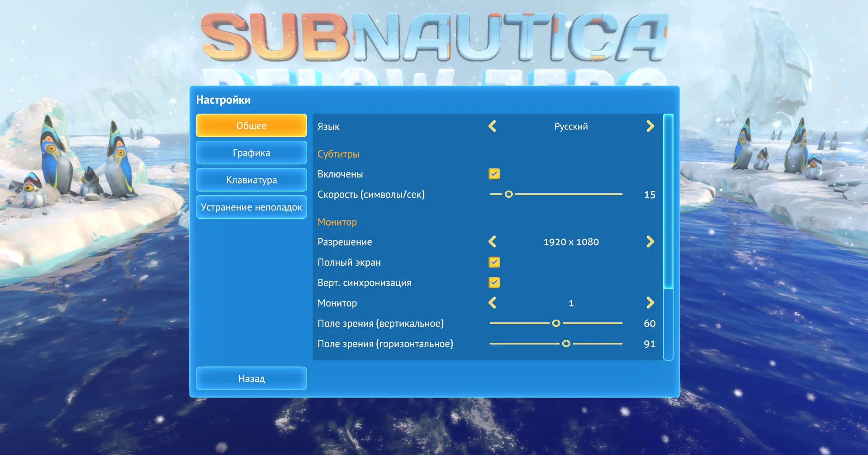Open the Клавиатура settings section
The width and height of the screenshot is (868, 455).
[x=251, y=180]
